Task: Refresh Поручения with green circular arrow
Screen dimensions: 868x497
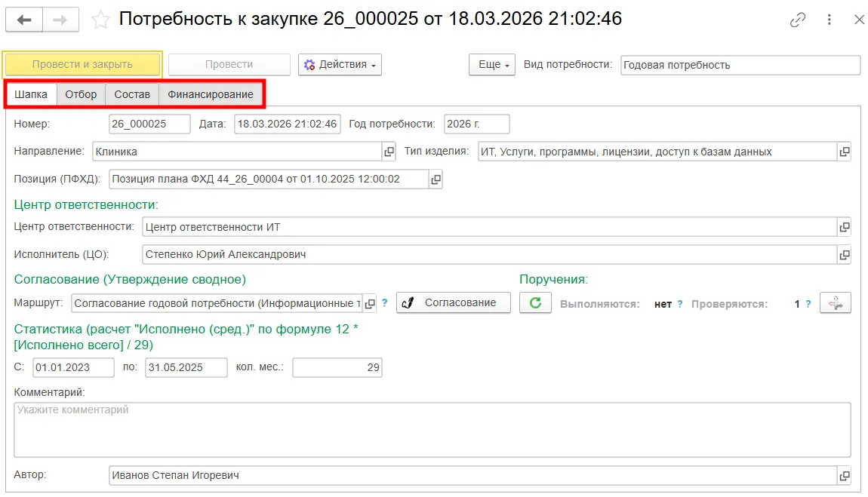Action: pos(535,303)
